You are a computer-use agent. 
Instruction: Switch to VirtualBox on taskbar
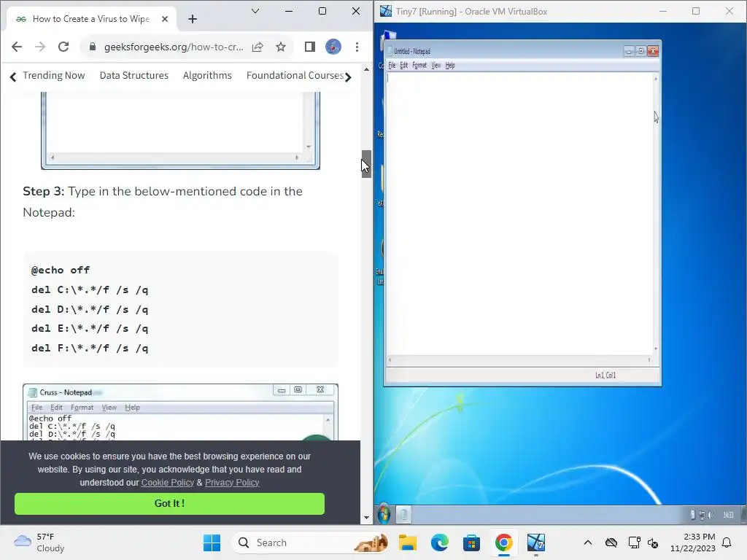(536, 542)
